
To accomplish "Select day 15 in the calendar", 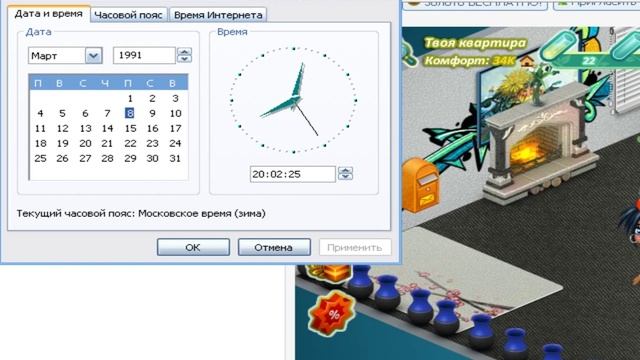I will (x=130, y=129).
